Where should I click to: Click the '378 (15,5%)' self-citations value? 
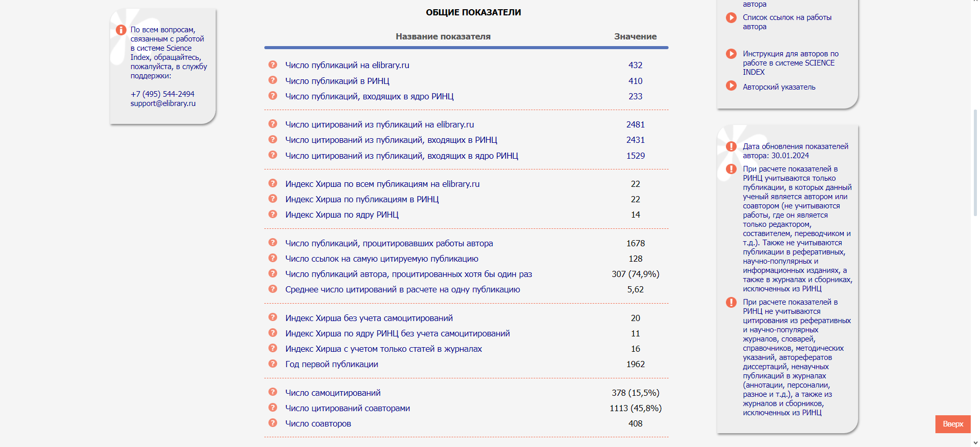pyautogui.click(x=635, y=393)
